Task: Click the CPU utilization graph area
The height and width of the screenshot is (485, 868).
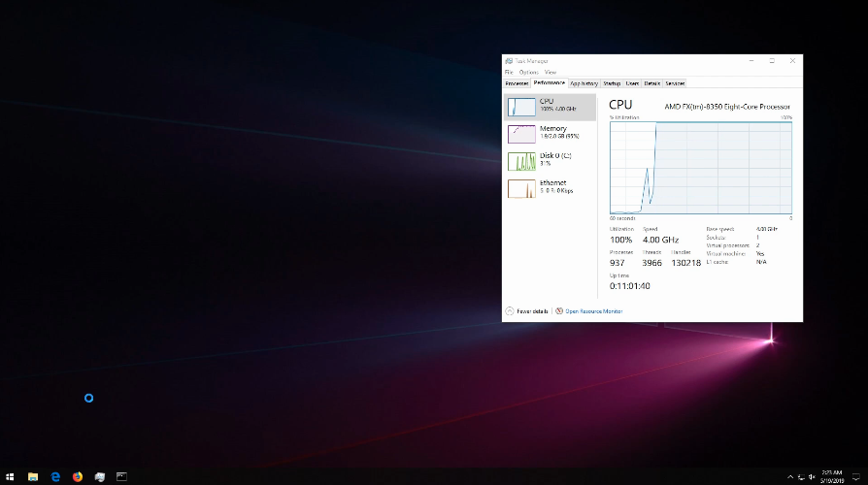Action: click(x=701, y=168)
